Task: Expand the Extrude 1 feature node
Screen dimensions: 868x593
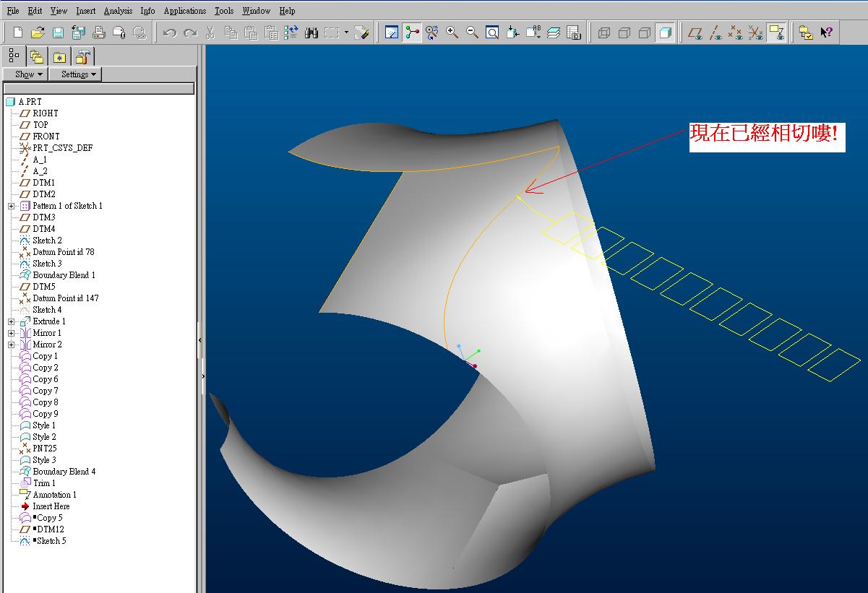Action: (x=12, y=321)
